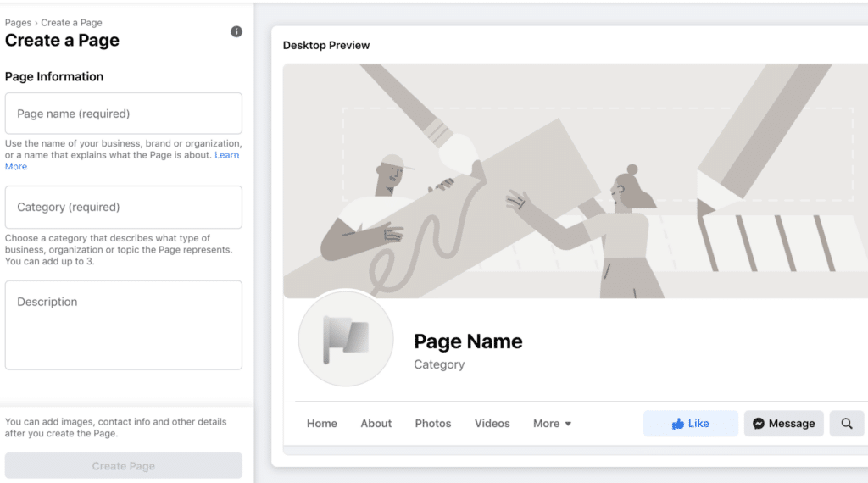Image resolution: width=868 pixels, height=483 pixels.
Task: Go to Pages via breadcrumb link
Action: coord(18,23)
